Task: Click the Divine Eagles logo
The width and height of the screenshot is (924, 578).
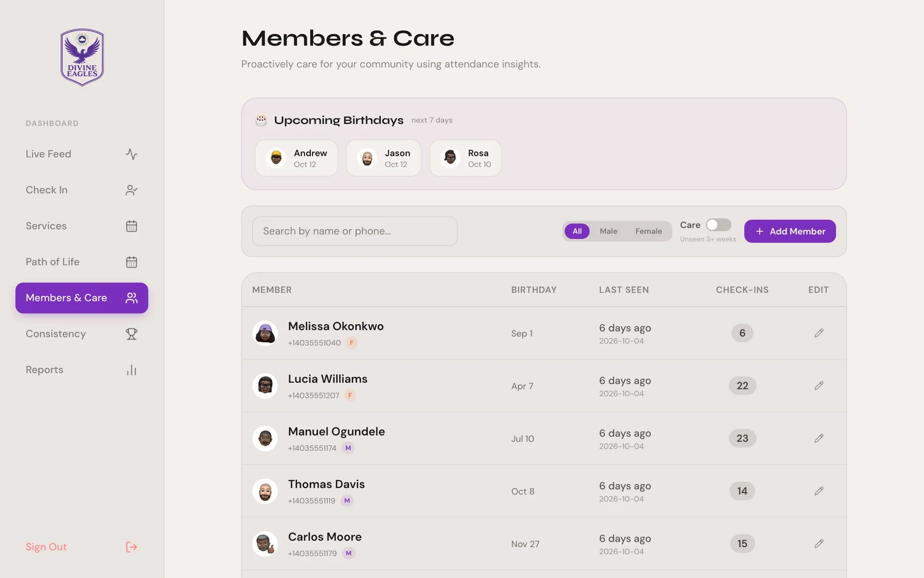Action: [82, 57]
